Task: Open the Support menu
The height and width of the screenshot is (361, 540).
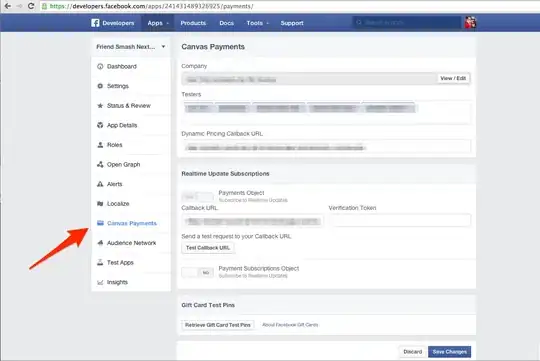Action: (x=292, y=23)
